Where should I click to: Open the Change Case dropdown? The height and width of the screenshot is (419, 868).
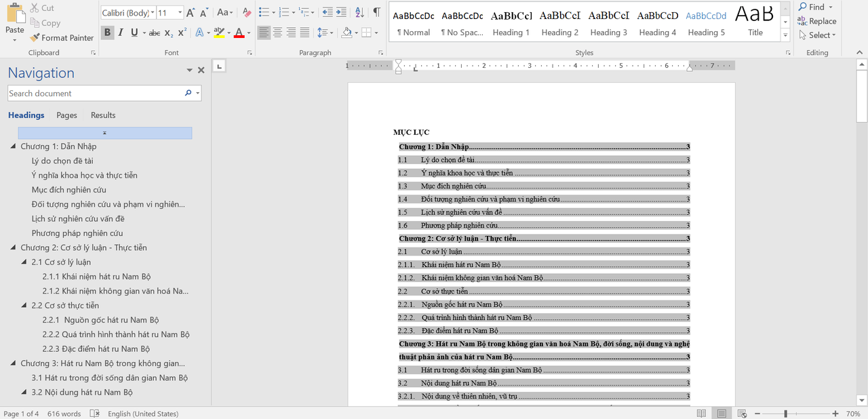tap(225, 13)
